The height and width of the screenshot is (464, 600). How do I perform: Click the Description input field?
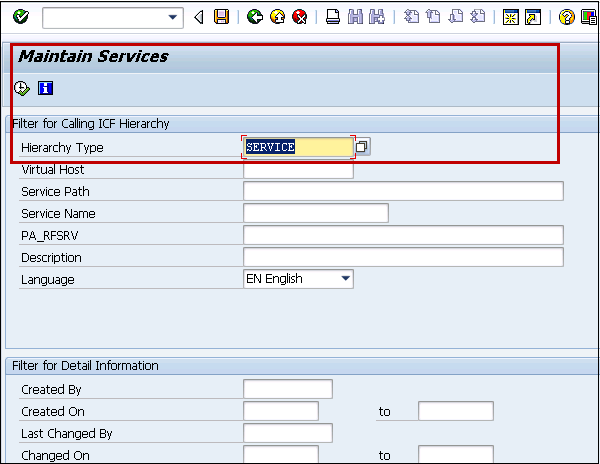(x=403, y=257)
